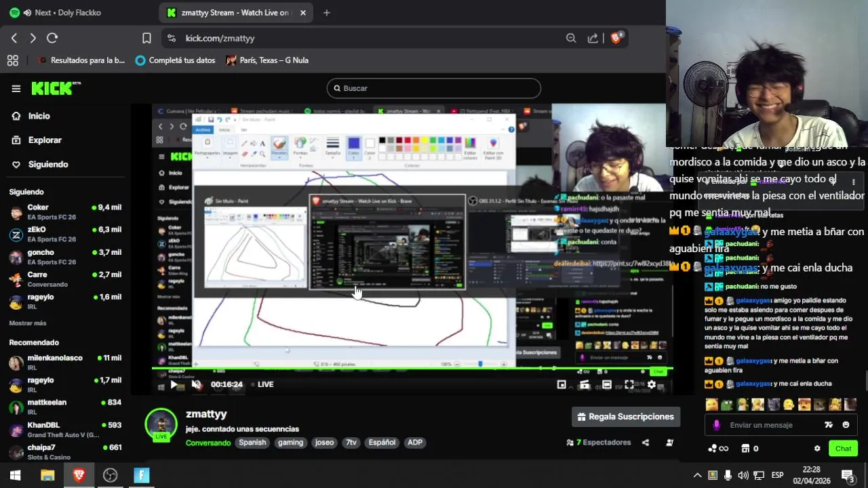
Task: Expand followed list with Mostrar más
Action: pos(28,323)
